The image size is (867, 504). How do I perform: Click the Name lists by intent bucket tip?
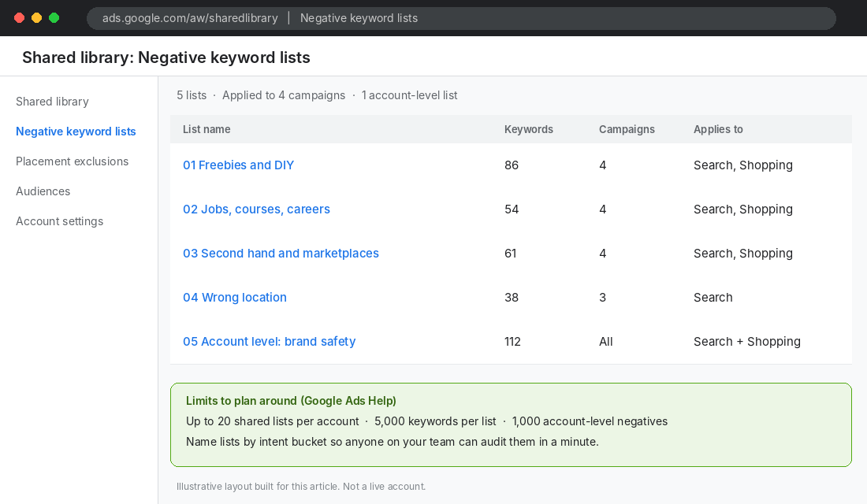tap(392, 442)
